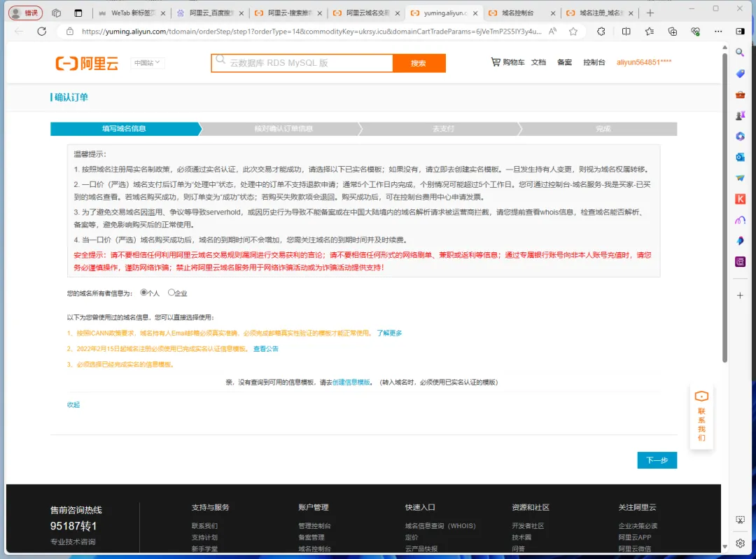This screenshot has height=559, width=756.
Task: Click the 填写域名信息 step
Action: [x=125, y=129]
